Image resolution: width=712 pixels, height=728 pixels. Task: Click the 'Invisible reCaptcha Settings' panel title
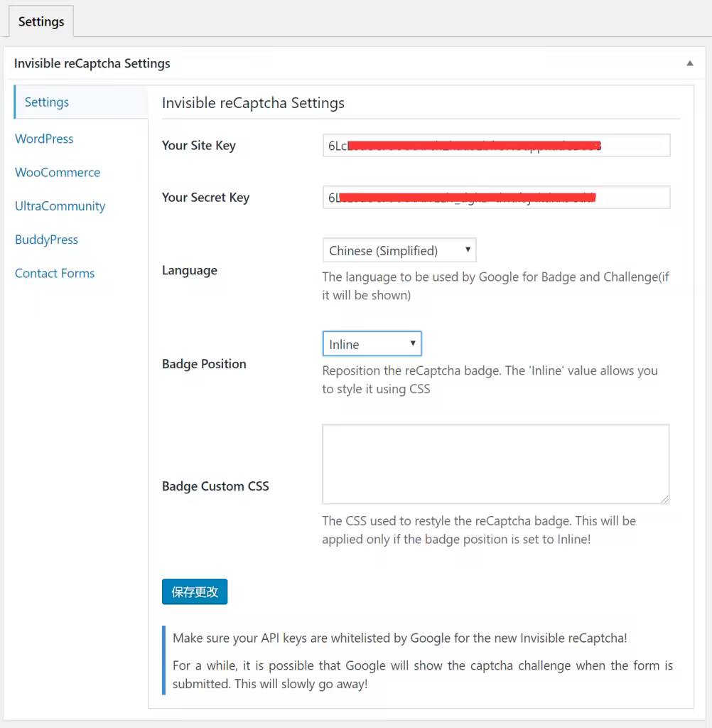(92, 63)
